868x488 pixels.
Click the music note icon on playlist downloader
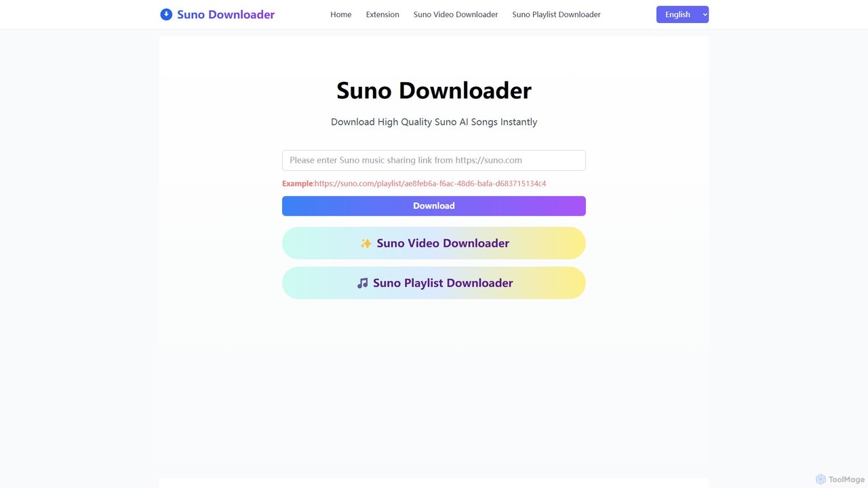(x=363, y=283)
